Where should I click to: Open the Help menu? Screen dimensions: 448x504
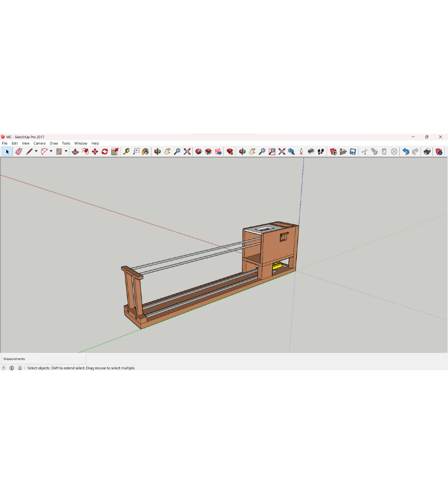coord(95,143)
